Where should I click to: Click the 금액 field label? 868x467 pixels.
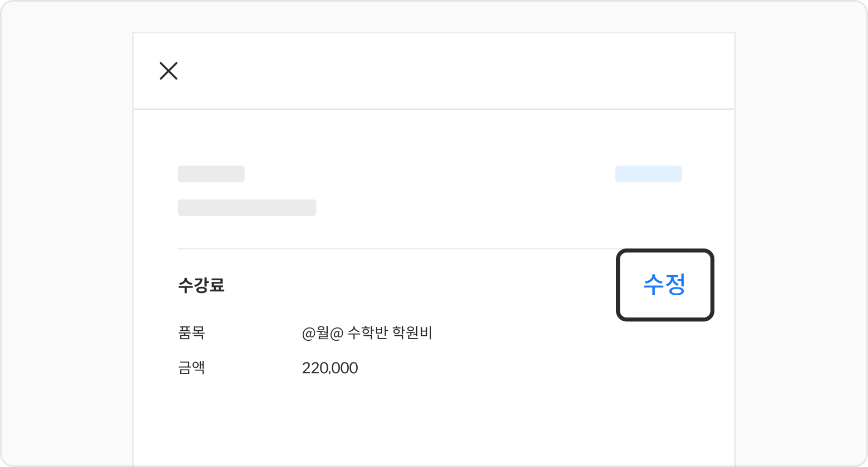tap(191, 368)
